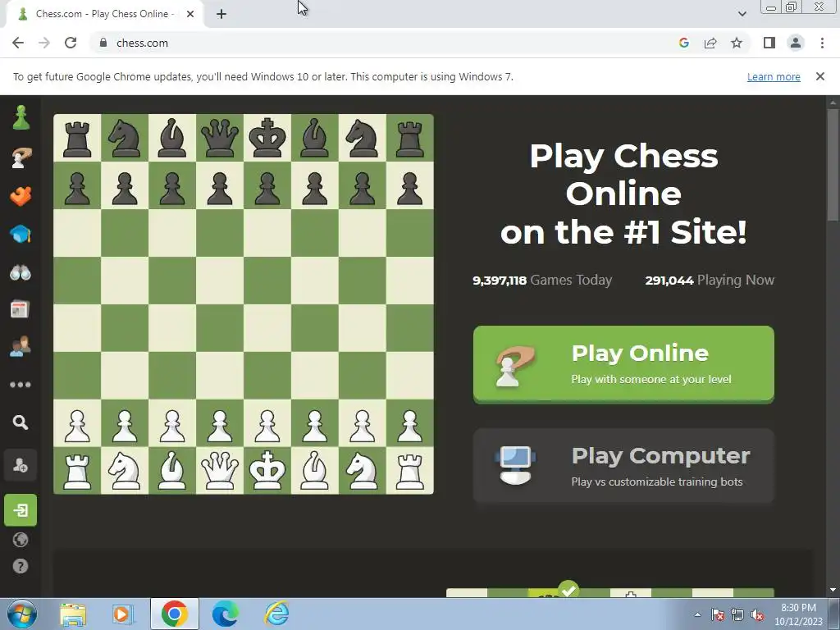Screen dimensions: 840x630
Task: Reload the chess.com page
Action: [71, 43]
